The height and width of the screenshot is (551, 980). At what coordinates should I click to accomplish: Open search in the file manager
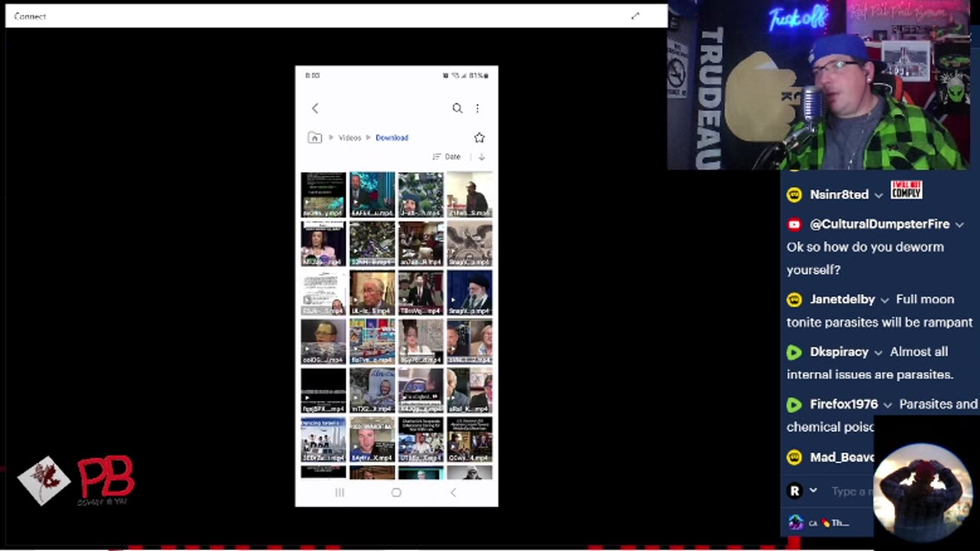[x=457, y=109]
